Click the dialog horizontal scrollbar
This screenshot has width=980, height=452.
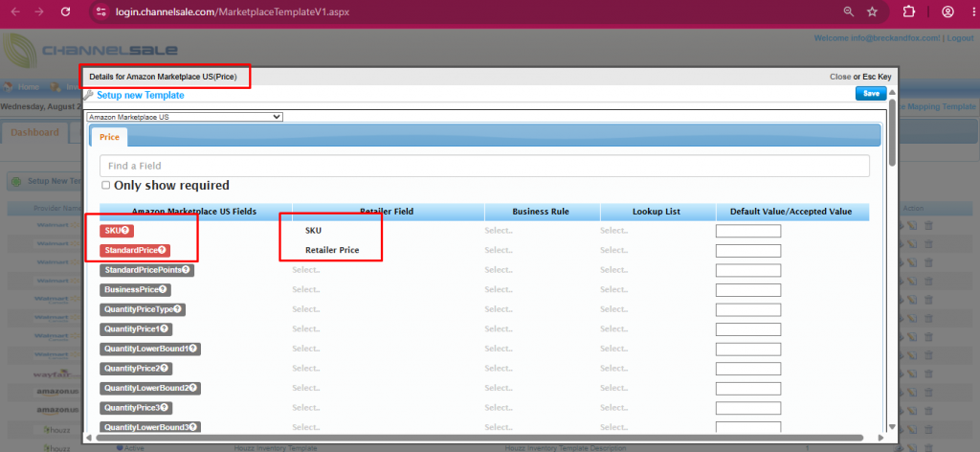480,438
